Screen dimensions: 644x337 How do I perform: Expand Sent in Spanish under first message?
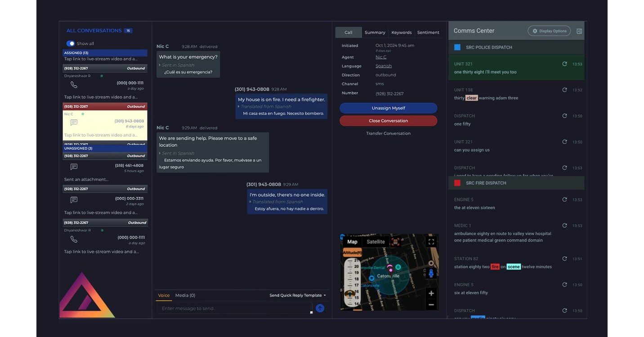160,65
